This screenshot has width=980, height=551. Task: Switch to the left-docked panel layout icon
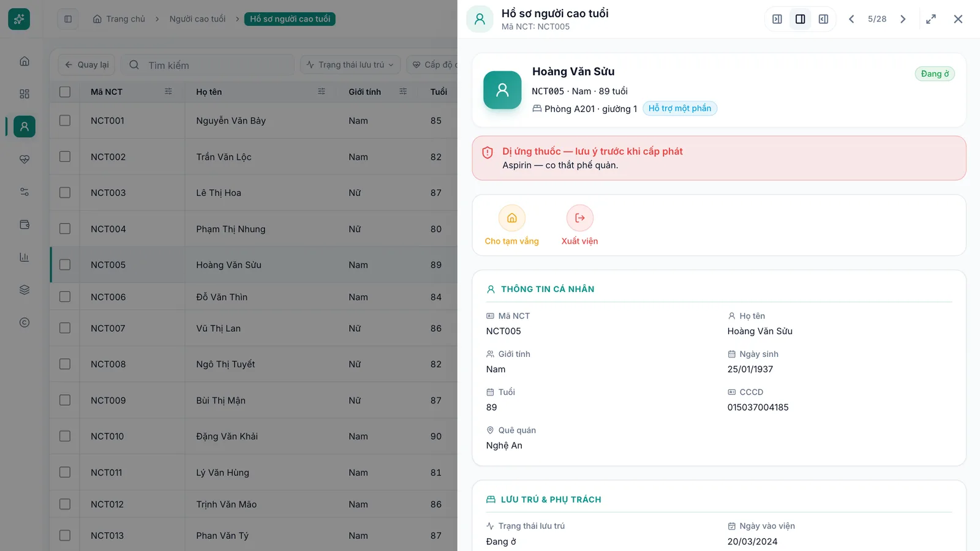pyautogui.click(x=824, y=19)
